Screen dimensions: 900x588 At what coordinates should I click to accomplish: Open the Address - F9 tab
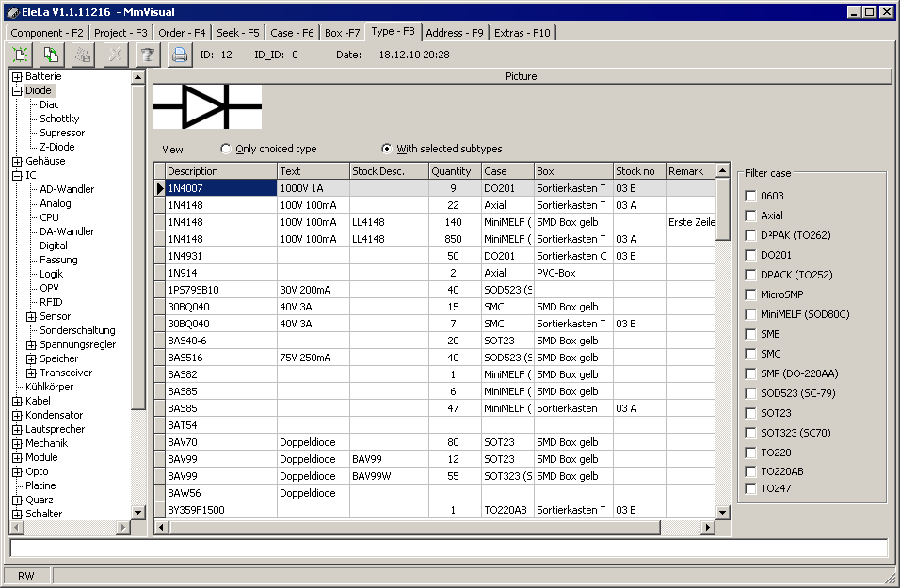[455, 33]
